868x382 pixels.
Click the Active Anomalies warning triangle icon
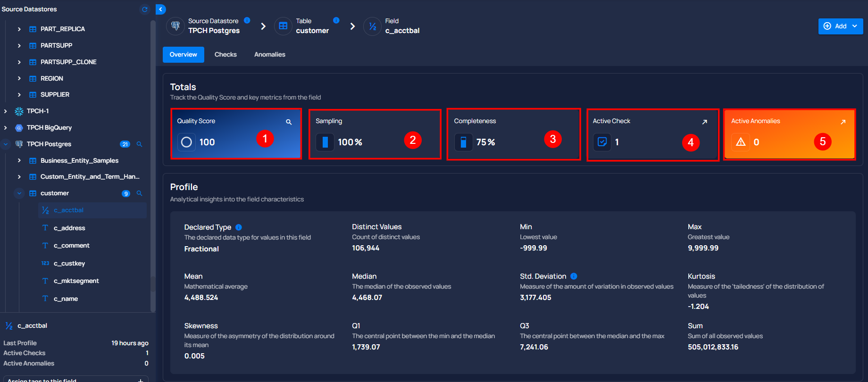pyautogui.click(x=741, y=142)
